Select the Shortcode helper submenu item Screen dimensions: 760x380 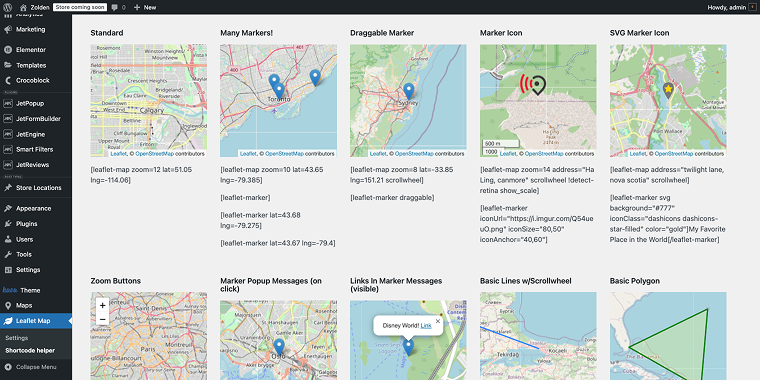tap(30, 350)
